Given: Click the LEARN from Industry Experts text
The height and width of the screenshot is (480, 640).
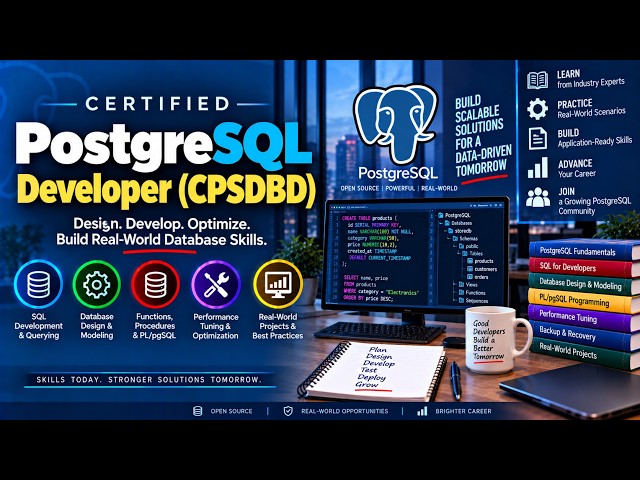Looking at the screenshot, I should 591,79.
